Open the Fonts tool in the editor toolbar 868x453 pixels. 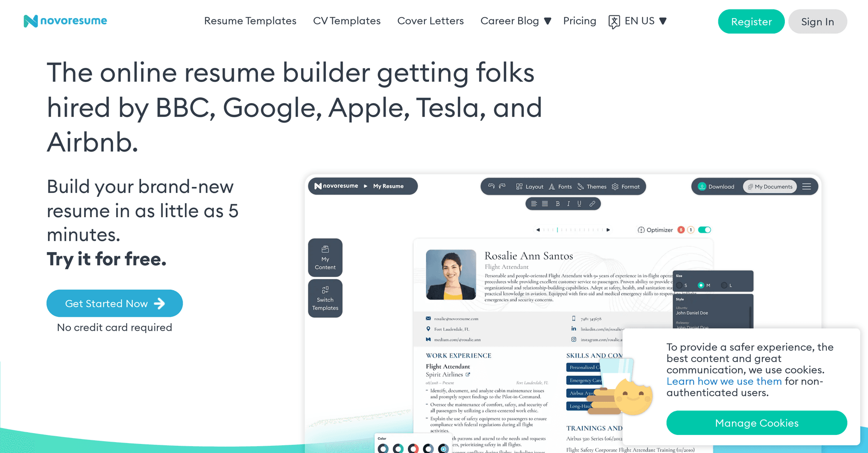click(561, 186)
